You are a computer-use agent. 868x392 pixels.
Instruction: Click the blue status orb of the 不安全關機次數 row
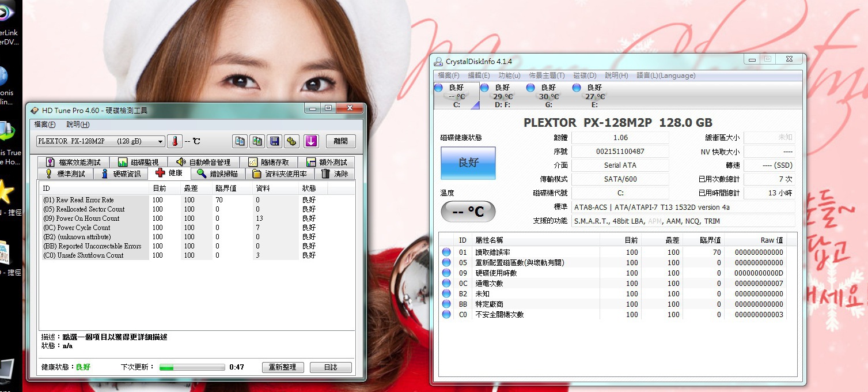coord(446,314)
